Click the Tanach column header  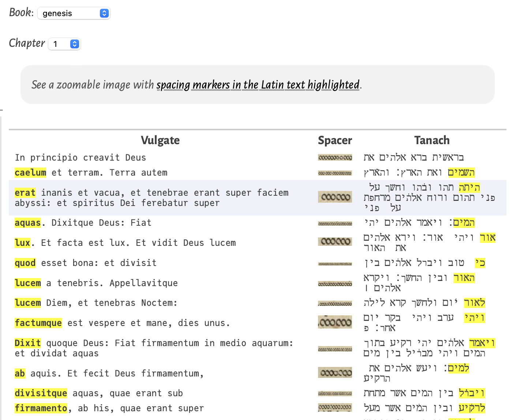(x=431, y=140)
